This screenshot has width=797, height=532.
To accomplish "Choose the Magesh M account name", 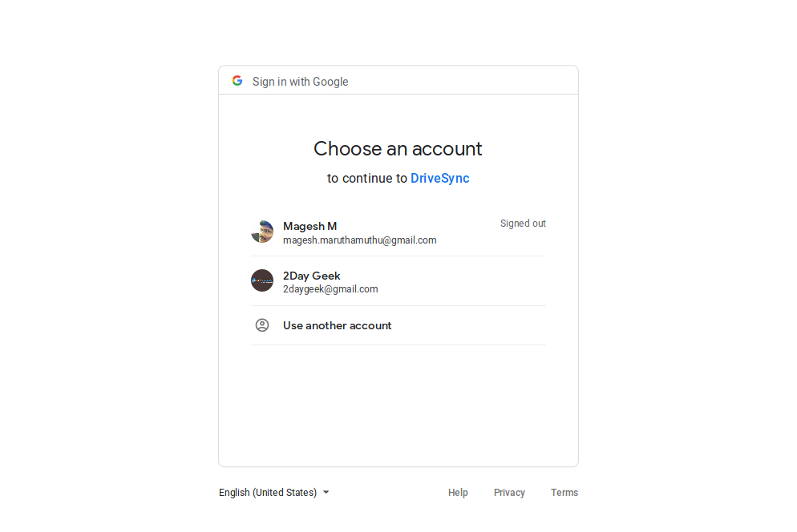I will pyautogui.click(x=309, y=226).
